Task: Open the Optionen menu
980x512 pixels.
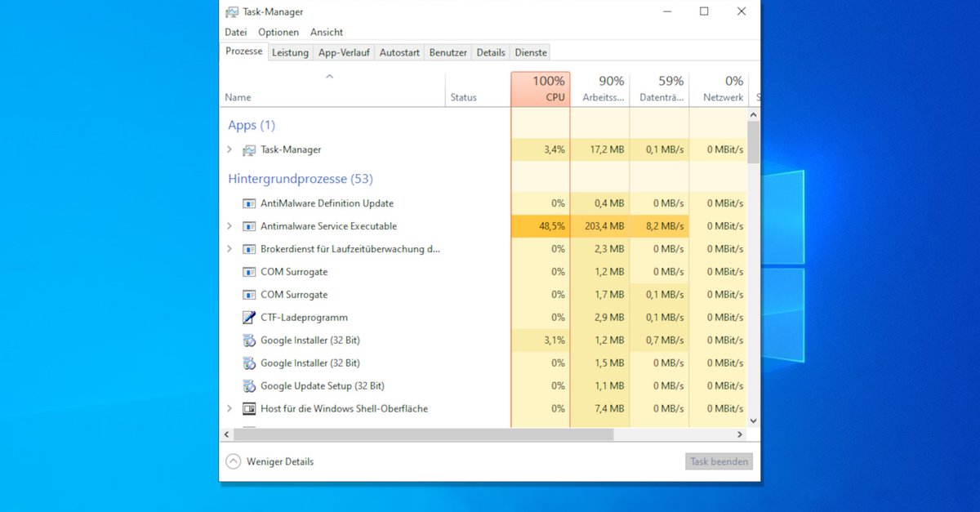Action: pyautogui.click(x=278, y=32)
